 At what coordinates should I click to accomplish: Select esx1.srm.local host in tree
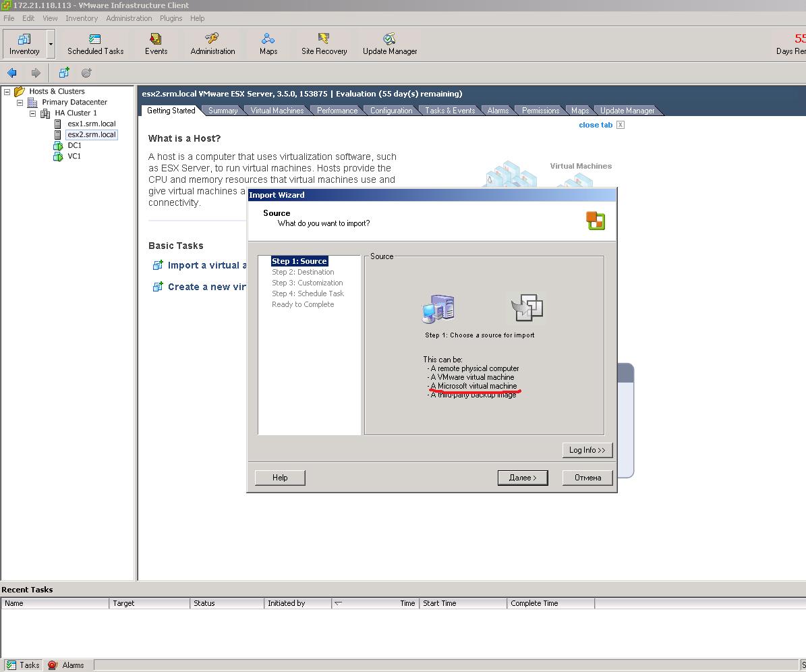click(x=92, y=124)
